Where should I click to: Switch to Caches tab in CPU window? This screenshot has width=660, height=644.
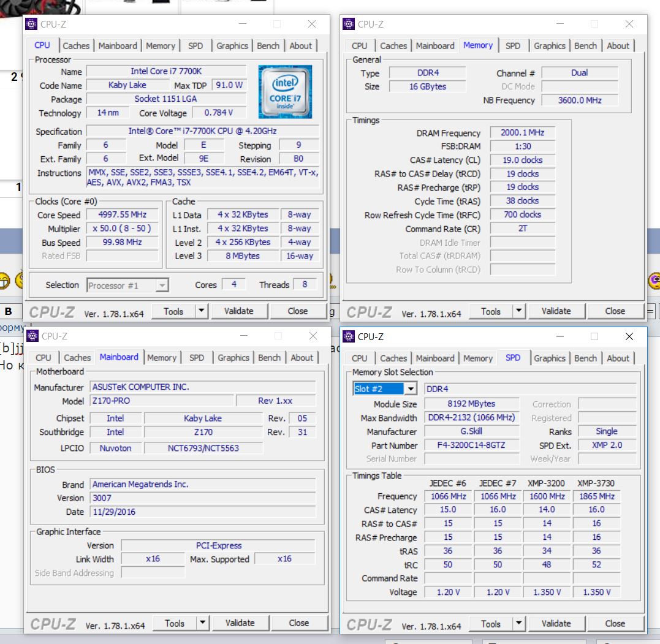[76, 45]
